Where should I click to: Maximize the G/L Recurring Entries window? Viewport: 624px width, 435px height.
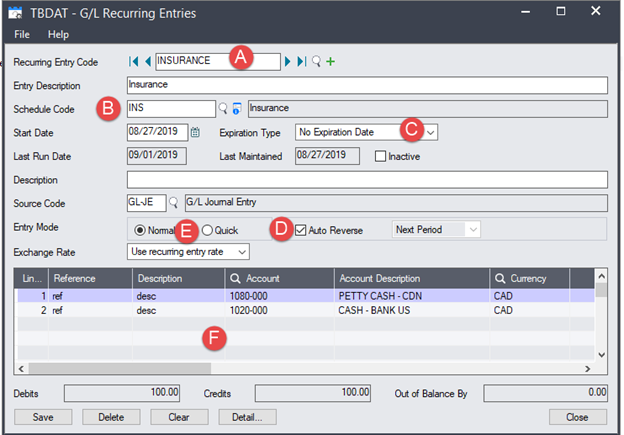(560, 12)
